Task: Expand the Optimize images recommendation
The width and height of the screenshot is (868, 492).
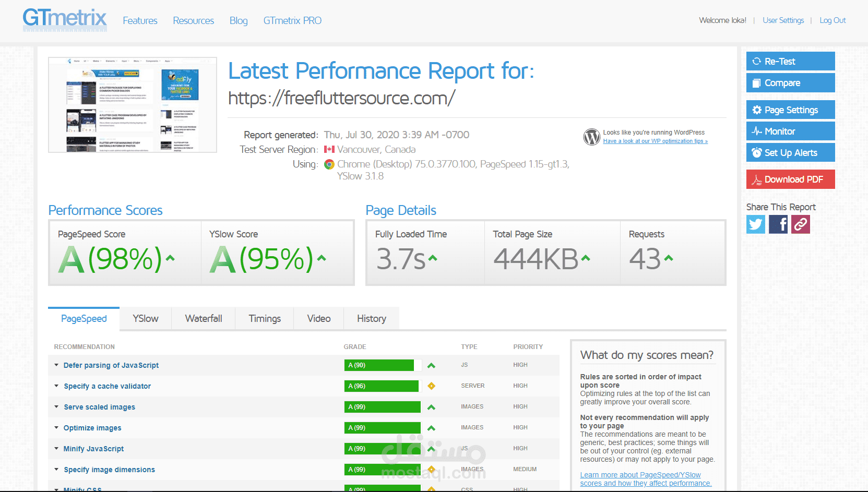Action: tap(92, 428)
